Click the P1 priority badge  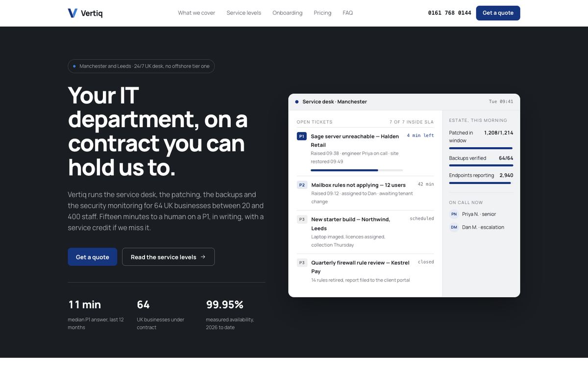pos(302,136)
